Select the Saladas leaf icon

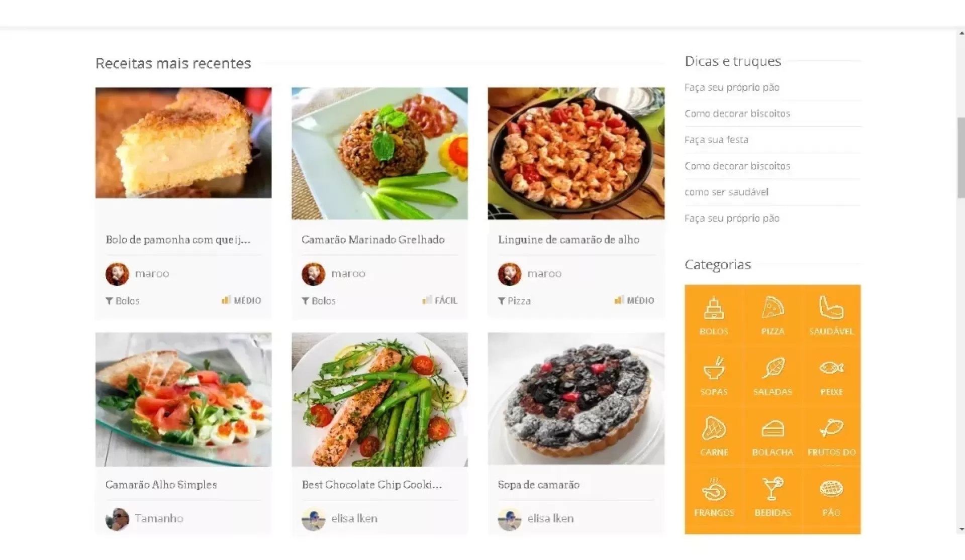[x=773, y=376]
